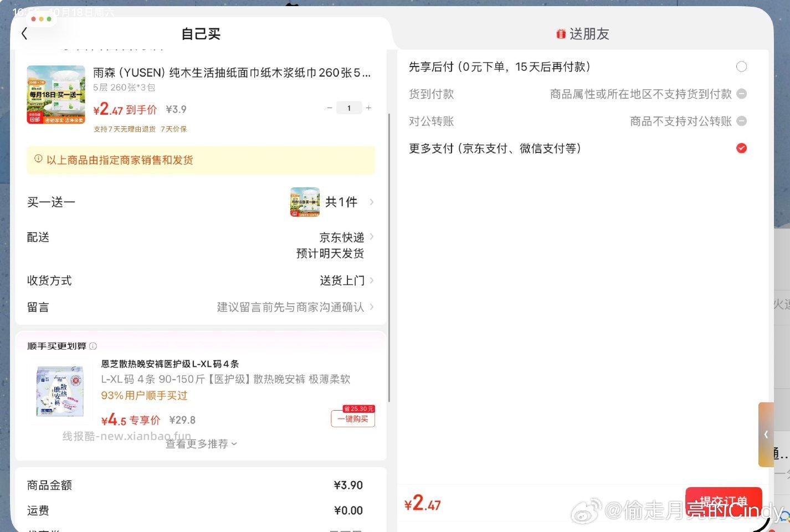Open the 配送 delivery options via its chevron
The width and height of the screenshot is (790, 532).
click(x=371, y=237)
